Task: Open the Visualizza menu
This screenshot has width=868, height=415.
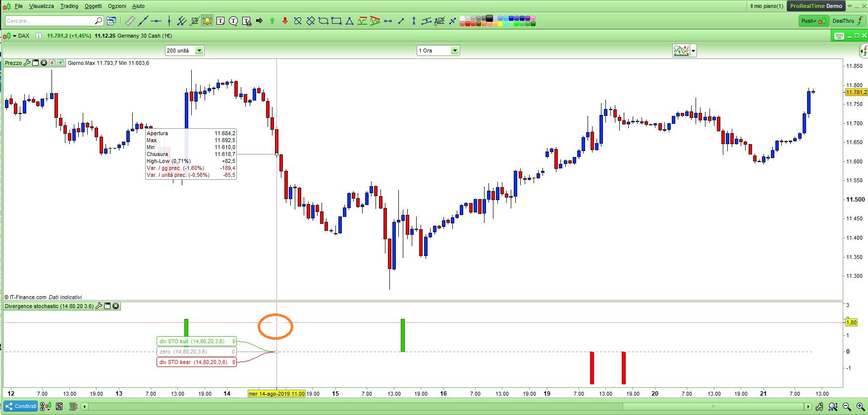Action: pos(42,6)
